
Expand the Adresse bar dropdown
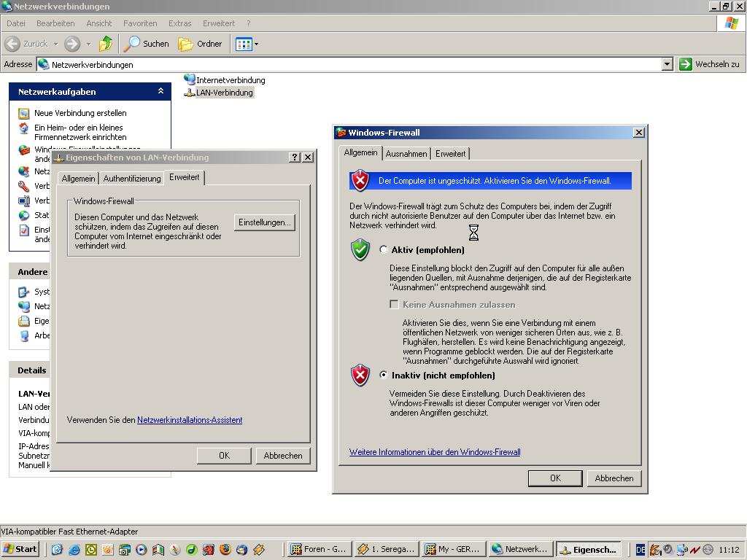(x=667, y=64)
